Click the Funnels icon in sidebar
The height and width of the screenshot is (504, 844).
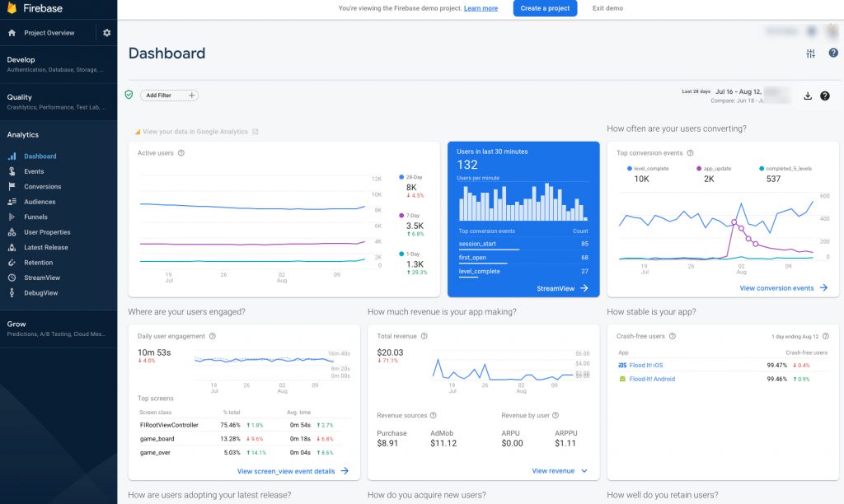coord(12,217)
